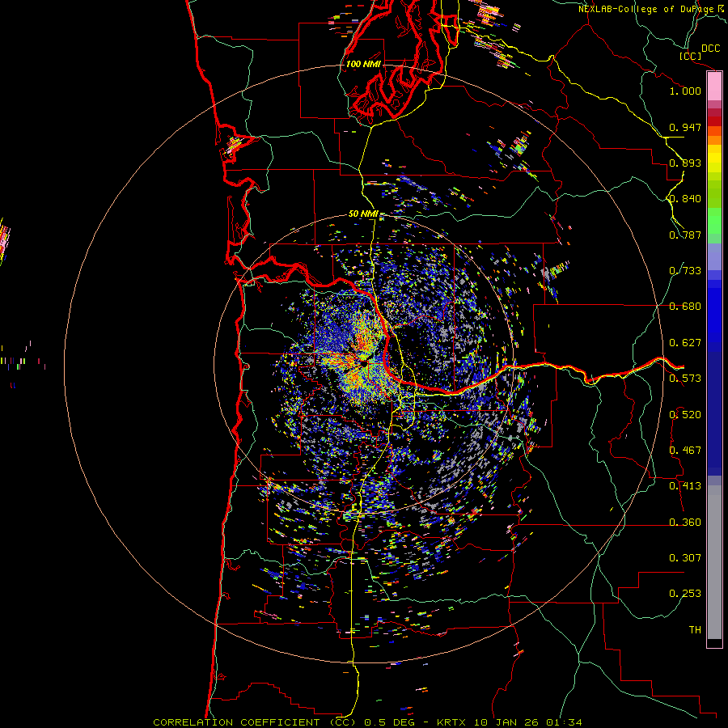This screenshot has height=728, width=728.
Task: Click the 0.573 scale value
Action: pyautogui.click(x=685, y=379)
